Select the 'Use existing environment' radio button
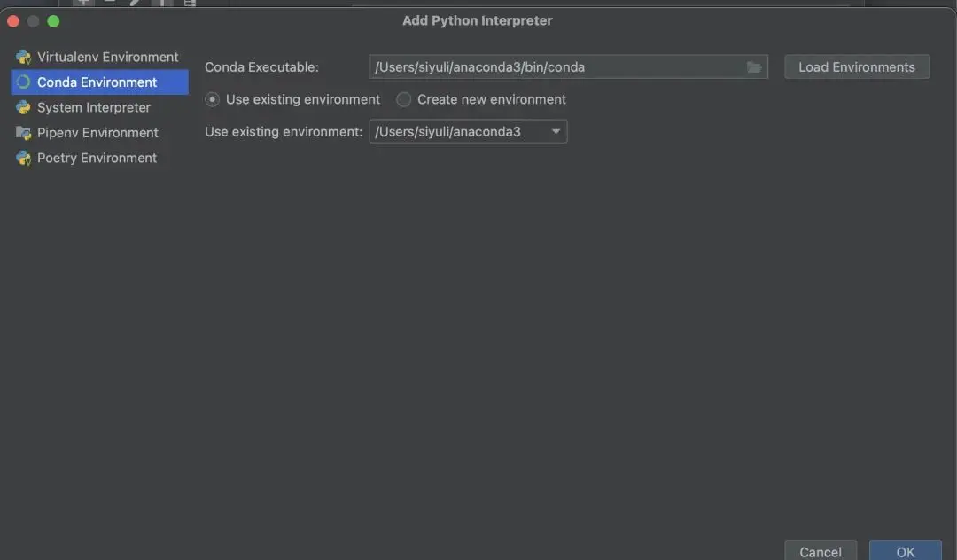The width and height of the screenshot is (957, 560). (x=213, y=100)
